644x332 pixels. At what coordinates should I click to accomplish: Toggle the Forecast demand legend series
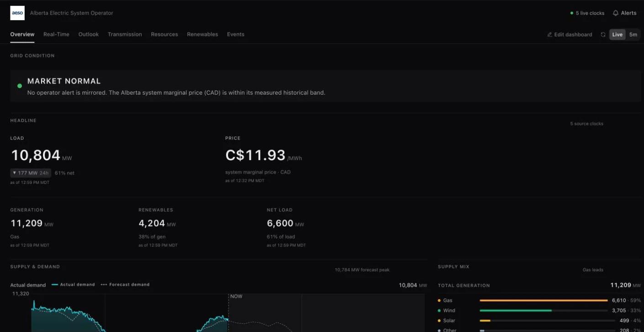point(125,284)
